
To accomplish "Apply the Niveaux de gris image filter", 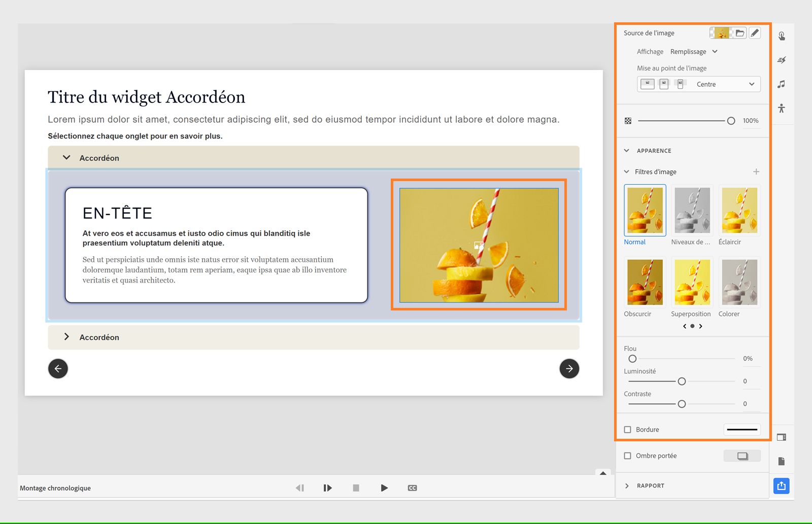I will coord(692,209).
